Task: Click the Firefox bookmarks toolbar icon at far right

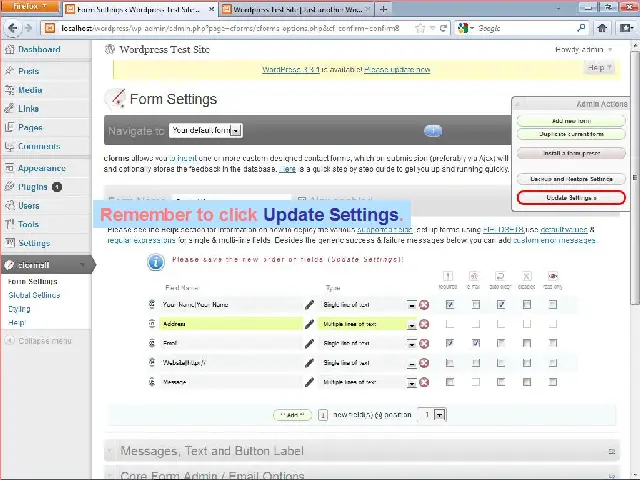Action: click(626, 28)
